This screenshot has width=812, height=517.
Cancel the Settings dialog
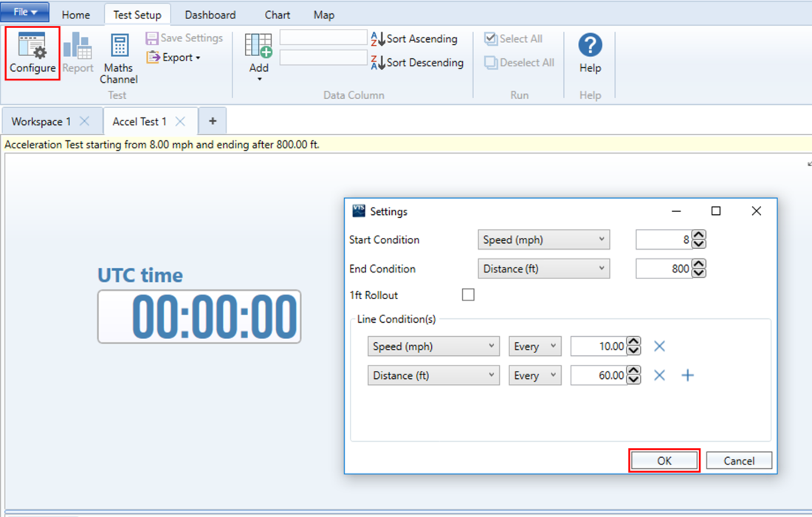[x=739, y=461]
